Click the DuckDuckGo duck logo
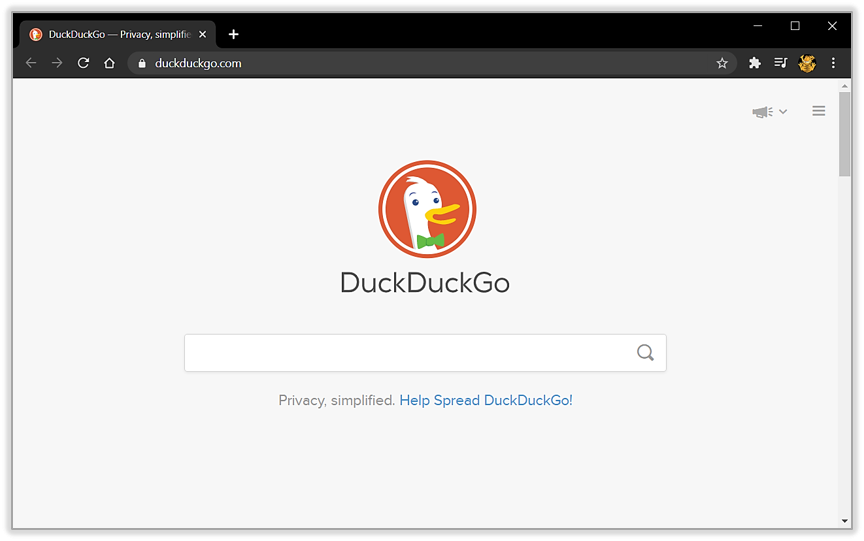The image size is (864, 541). (x=427, y=209)
